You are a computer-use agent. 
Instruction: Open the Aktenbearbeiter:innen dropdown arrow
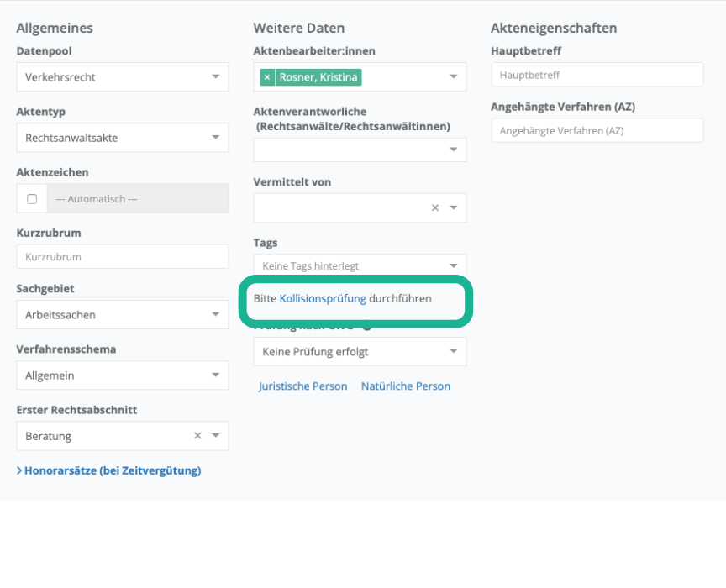tap(454, 77)
